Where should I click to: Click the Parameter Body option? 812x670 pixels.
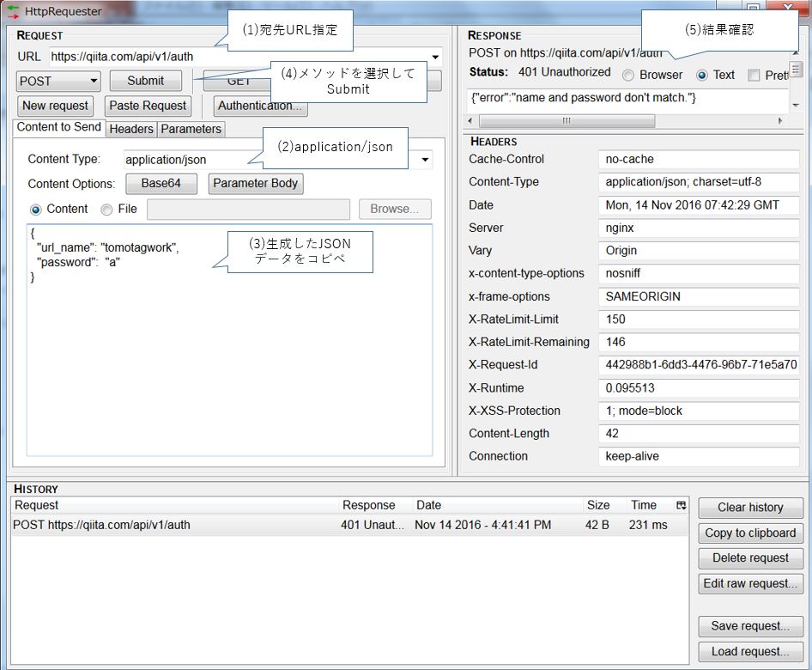(x=255, y=184)
